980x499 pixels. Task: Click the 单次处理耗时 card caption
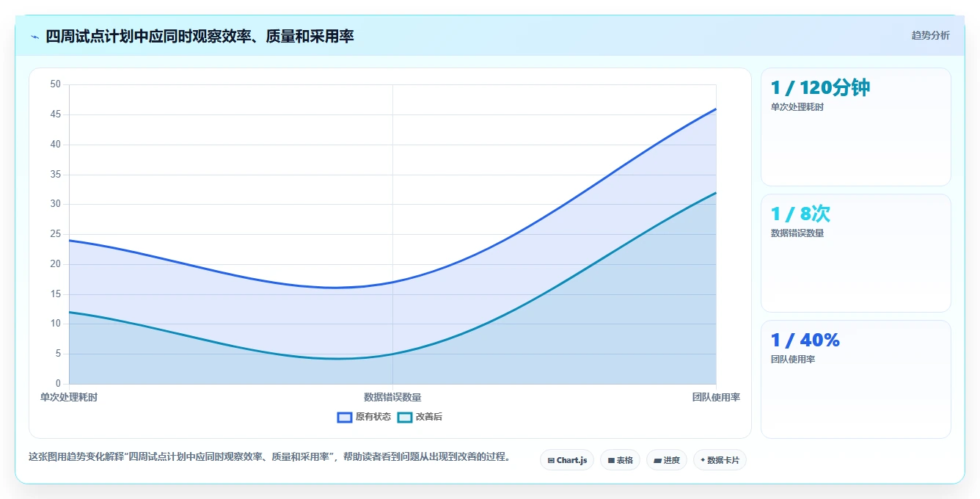click(x=797, y=107)
